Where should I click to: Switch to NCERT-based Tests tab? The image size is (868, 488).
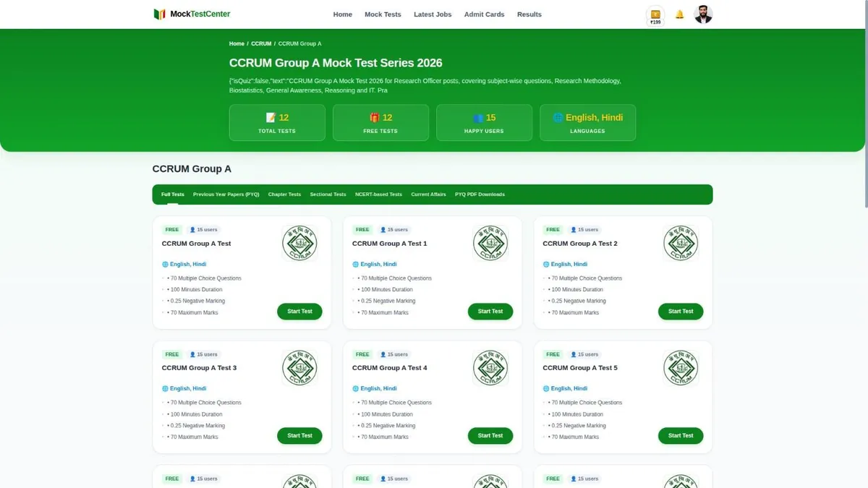click(378, 194)
